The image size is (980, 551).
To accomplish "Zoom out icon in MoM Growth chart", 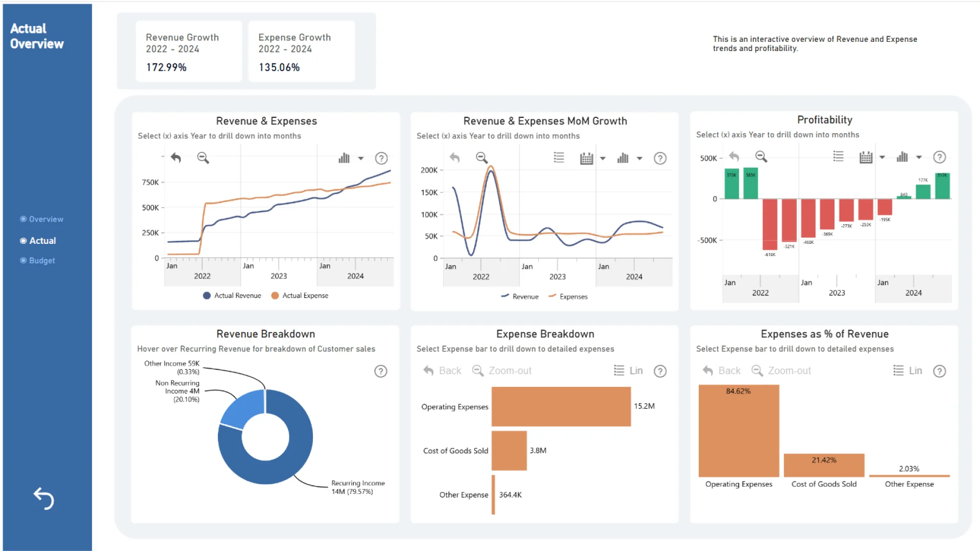I will point(482,158).
